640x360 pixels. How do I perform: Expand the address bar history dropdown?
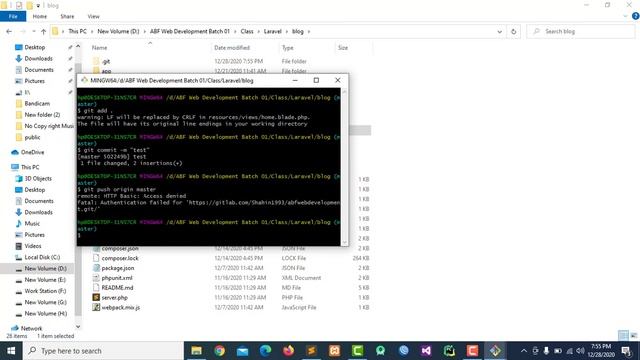click(499, 31)
